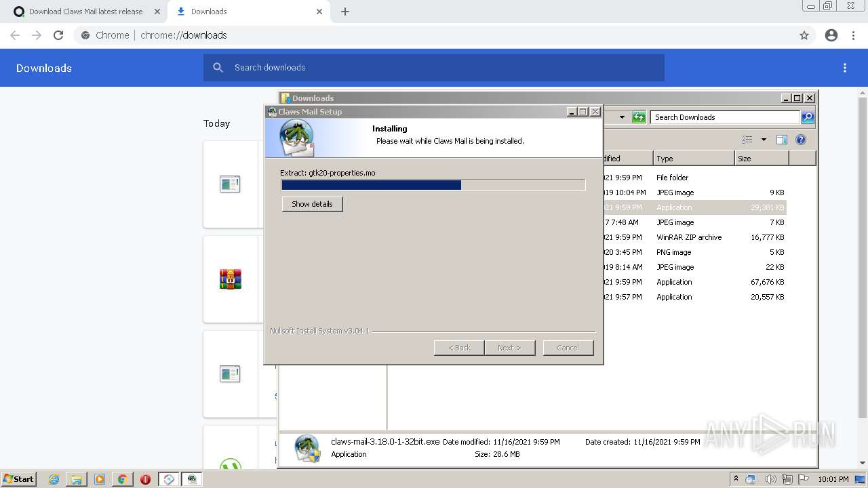The height and width of the screenshot is (488, 868).
Task: Select the PNG image row
Action: (x=694, y=252)
